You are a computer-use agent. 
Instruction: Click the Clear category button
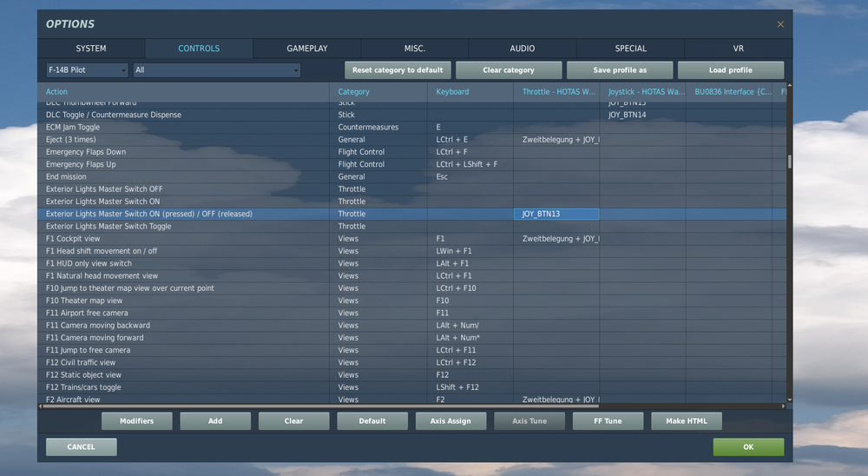pos(508,69)
